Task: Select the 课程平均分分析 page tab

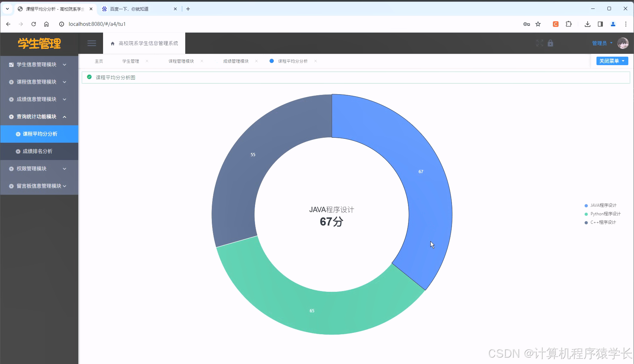Action: coord(293,61)
